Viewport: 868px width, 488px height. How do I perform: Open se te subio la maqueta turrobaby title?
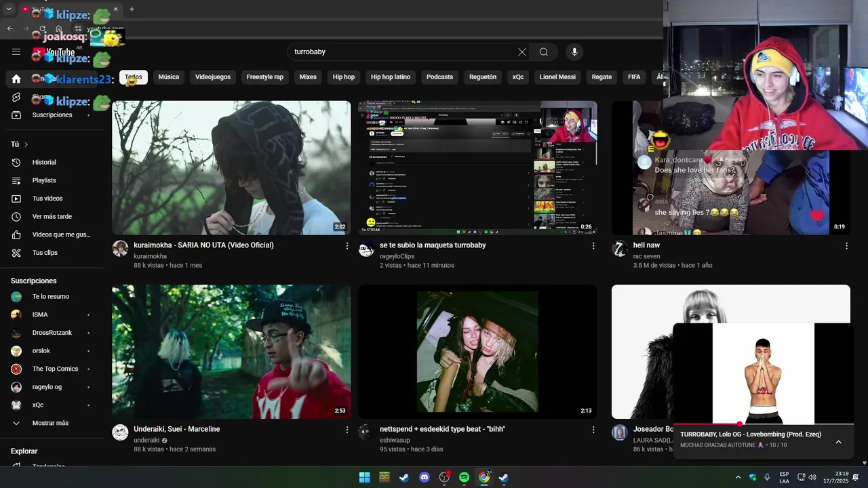(433, 245)
